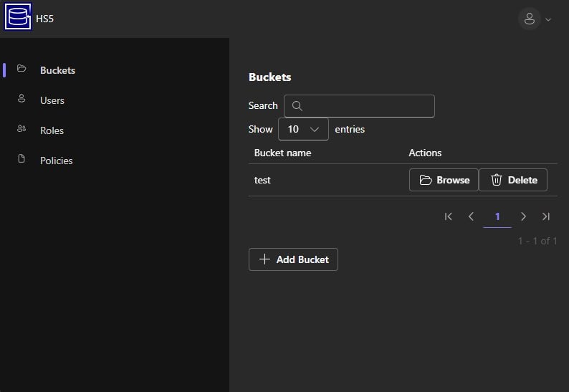Open Buckets in the sidebar navigation

click(x=57, y=70)
